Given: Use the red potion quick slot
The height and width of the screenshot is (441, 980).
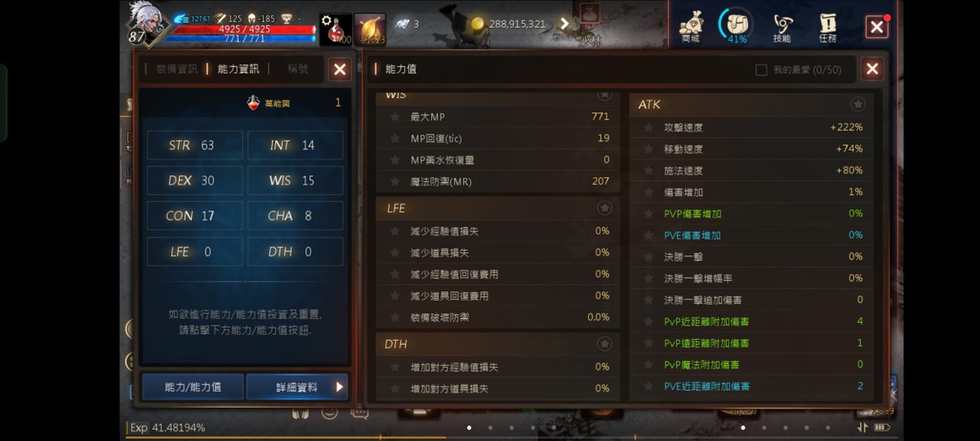Looking at the screenshot, I should 336,29.
